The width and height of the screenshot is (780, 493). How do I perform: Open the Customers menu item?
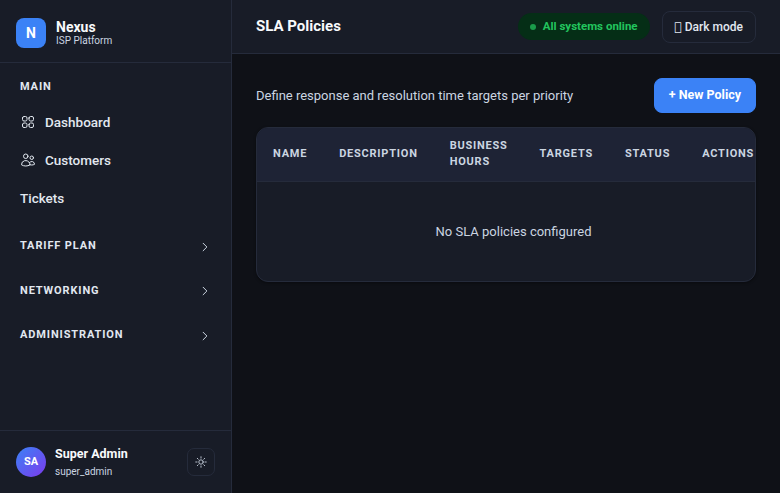tap(115, 160)
